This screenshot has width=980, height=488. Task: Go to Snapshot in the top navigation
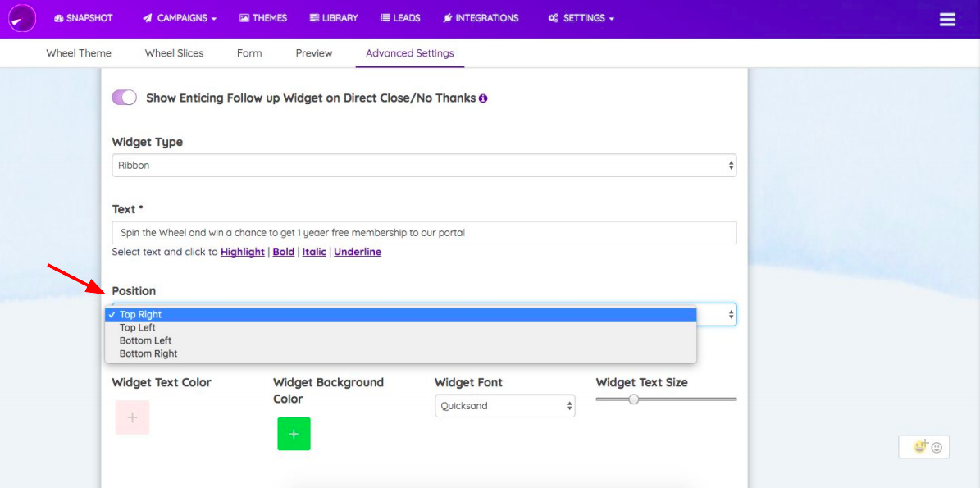(x=83, y=18)
